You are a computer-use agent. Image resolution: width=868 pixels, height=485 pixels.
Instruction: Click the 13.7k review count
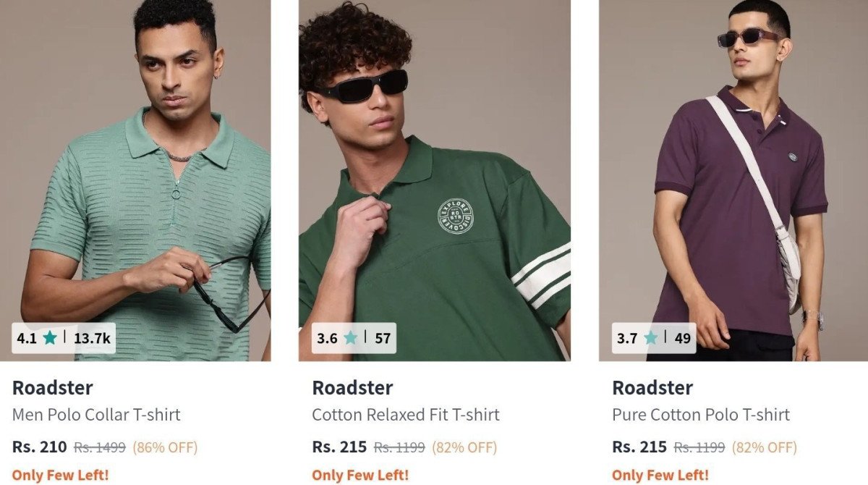(x=92, y=338)
